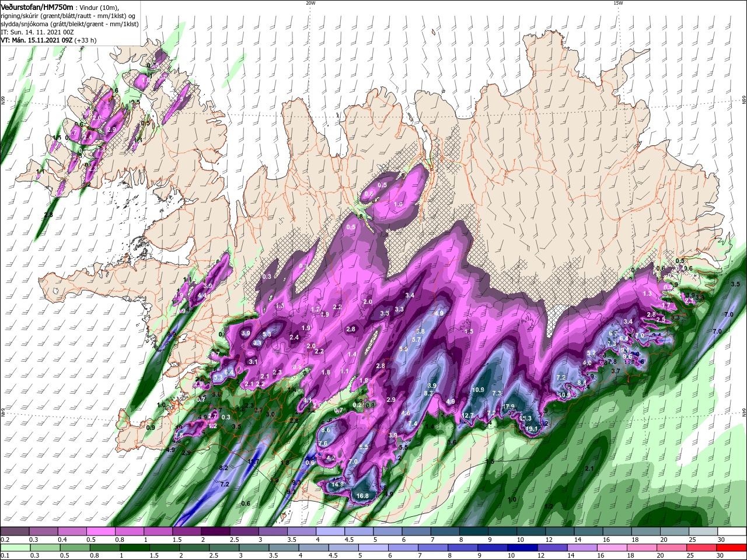747x560 pixels.
Task: Click the rigning/skúrir legend description line
Action: pos(68,16)
